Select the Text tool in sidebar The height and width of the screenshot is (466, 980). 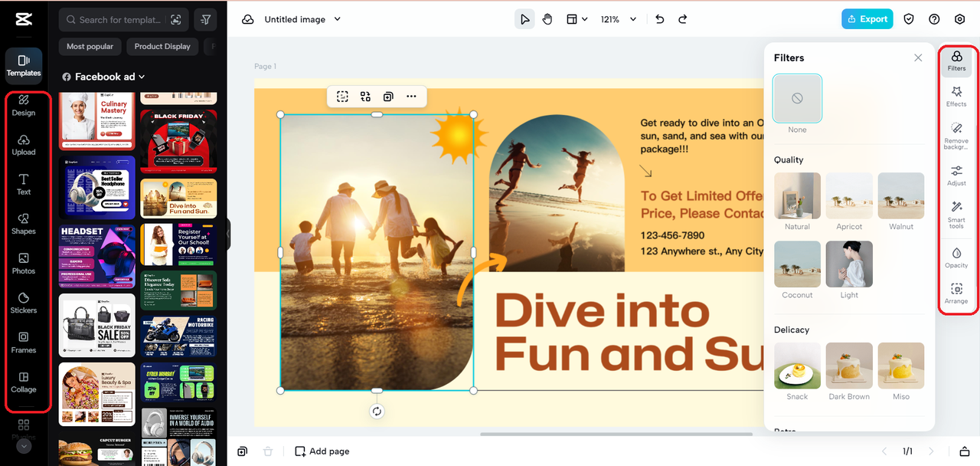(x=24, y=184)
